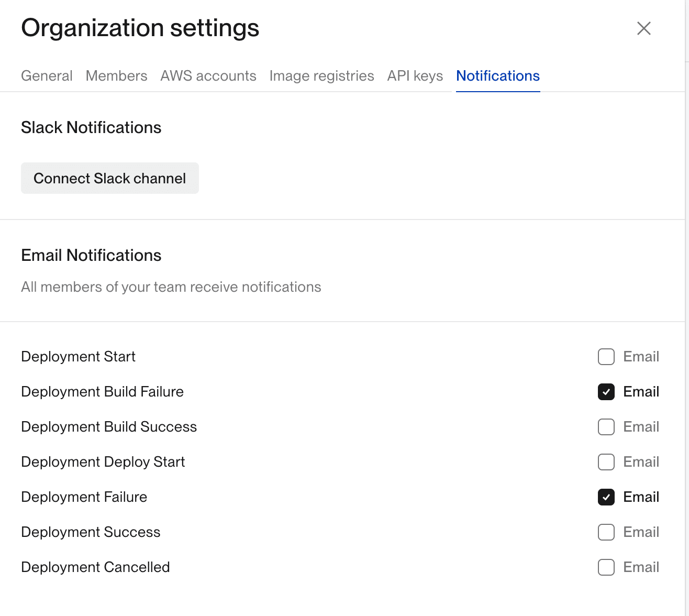Uncheck email for Deployment Build Failure
This screenshot has height=616, width=689.
click(606, 392)
